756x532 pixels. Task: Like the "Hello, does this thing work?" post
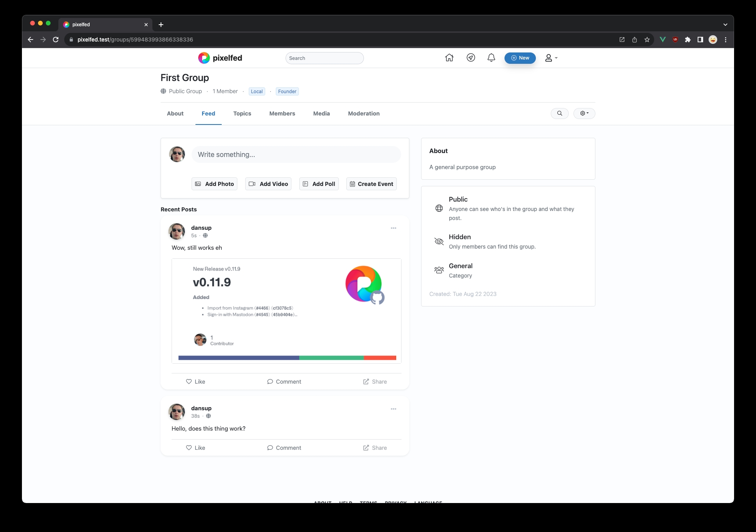coord(195,448)
